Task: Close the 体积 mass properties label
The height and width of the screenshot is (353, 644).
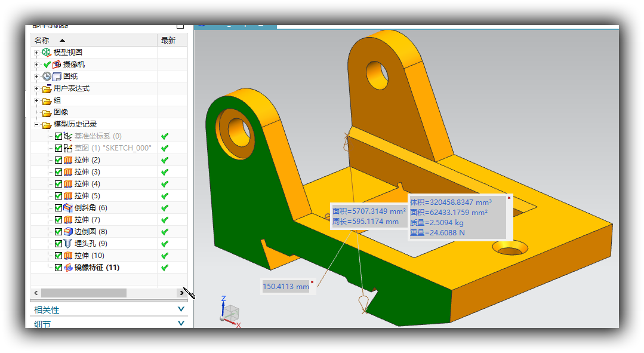Action: (509, 197)
